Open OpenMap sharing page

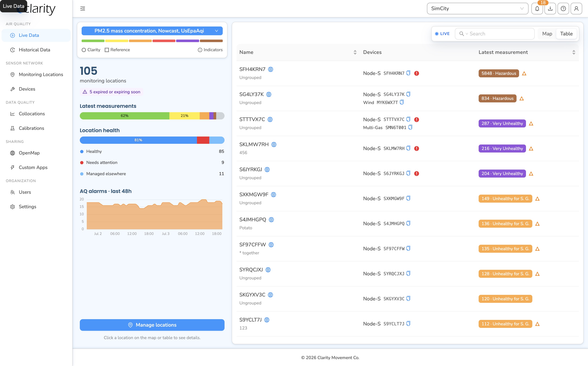(36, 153)
